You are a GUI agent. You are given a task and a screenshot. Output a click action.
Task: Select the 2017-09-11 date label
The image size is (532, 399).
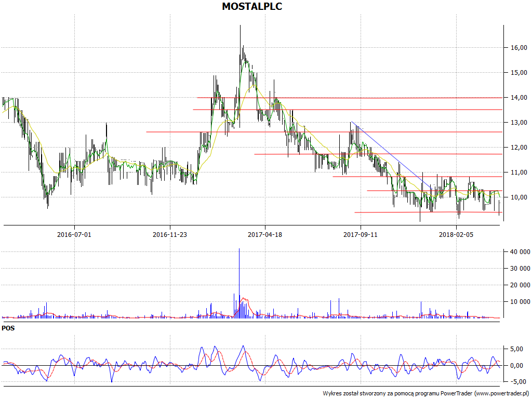(361, 234)
